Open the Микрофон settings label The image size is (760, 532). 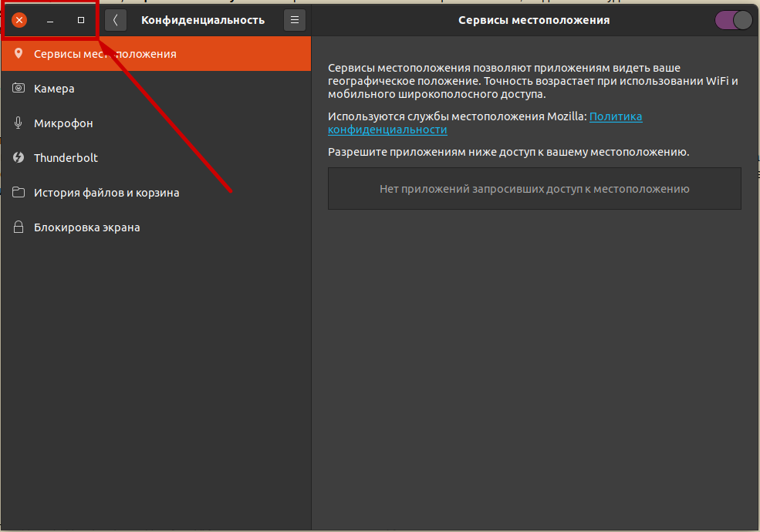tap(63, 123)
